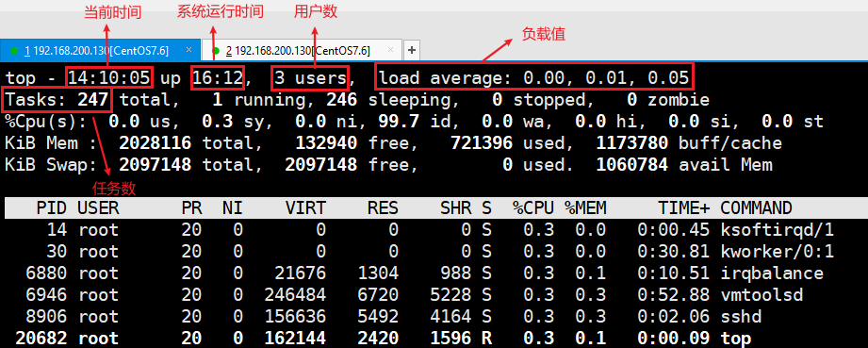Select the %MEM column header
Screen dimensions: 868x348
pyautogui.click(x=585, y=208)
